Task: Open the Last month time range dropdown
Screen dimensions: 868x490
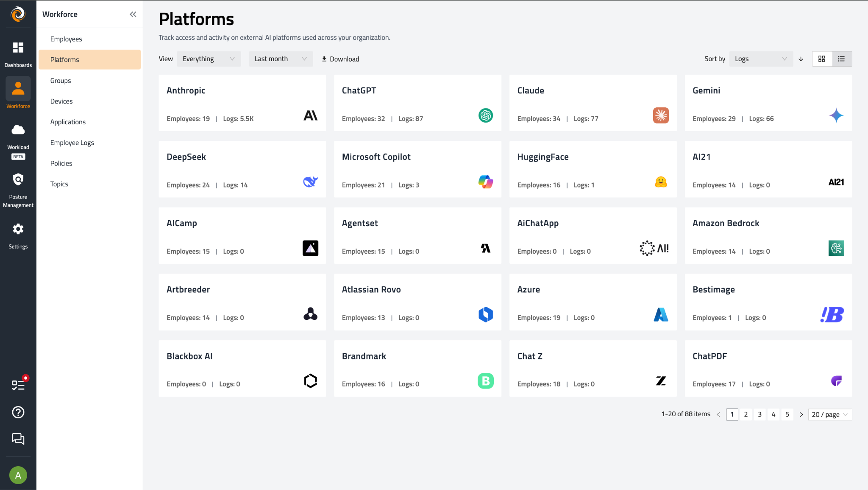Action: pyautogui.click(x=281, y=59)
